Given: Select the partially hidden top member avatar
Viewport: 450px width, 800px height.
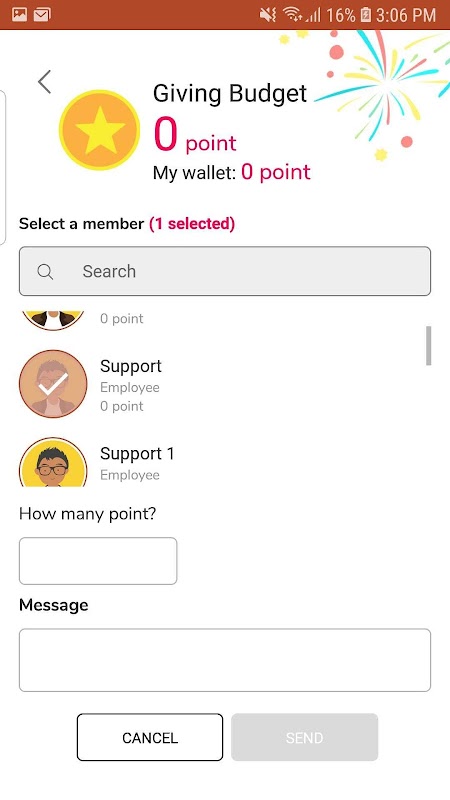Looking at the screenshot, I should pos(53,320).
